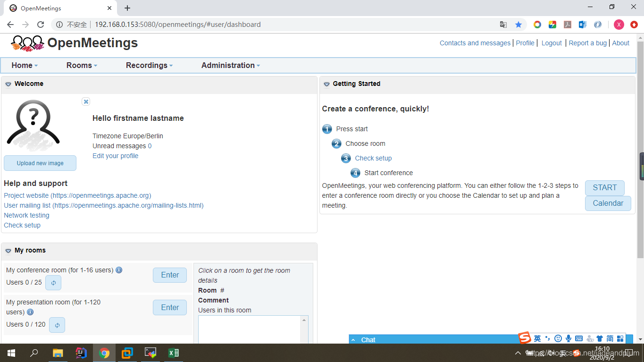This screenshot has width=644, height=362.
Task: Open the translate page icon in address bar
Action: (503, 25)
